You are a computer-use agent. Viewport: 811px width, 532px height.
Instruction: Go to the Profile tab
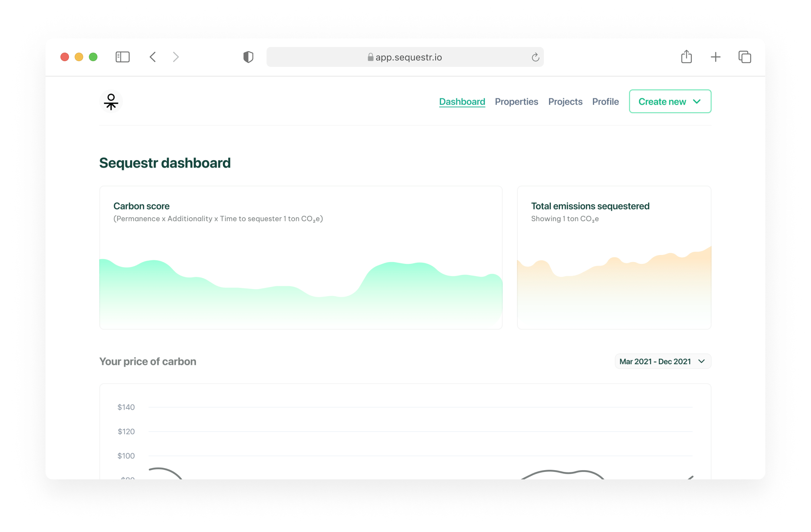605,102
